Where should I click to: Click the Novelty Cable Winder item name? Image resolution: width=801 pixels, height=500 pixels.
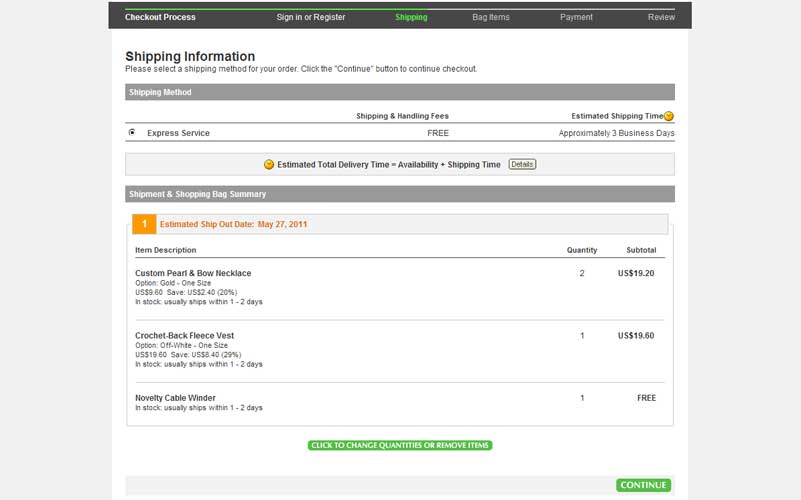click(x=175, y=398)
